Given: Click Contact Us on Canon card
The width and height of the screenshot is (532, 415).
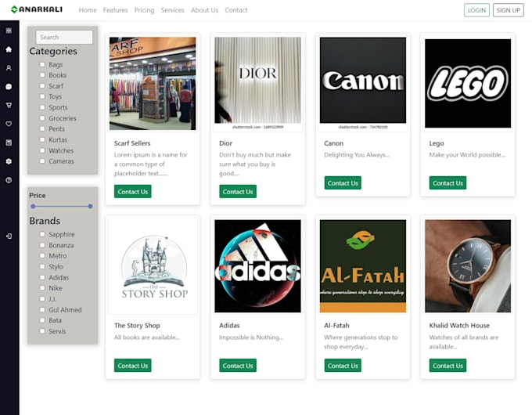Looking at the screenshot, I should coord(343,183).
